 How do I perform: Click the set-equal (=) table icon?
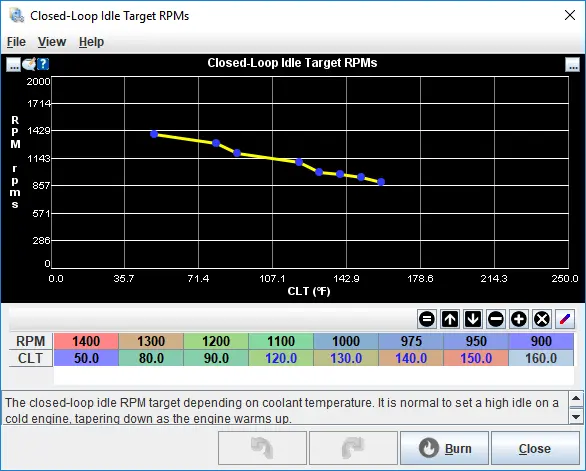[x=427, y=319]
